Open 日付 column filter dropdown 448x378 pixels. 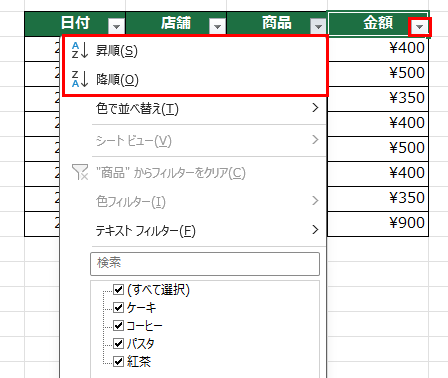116,26
